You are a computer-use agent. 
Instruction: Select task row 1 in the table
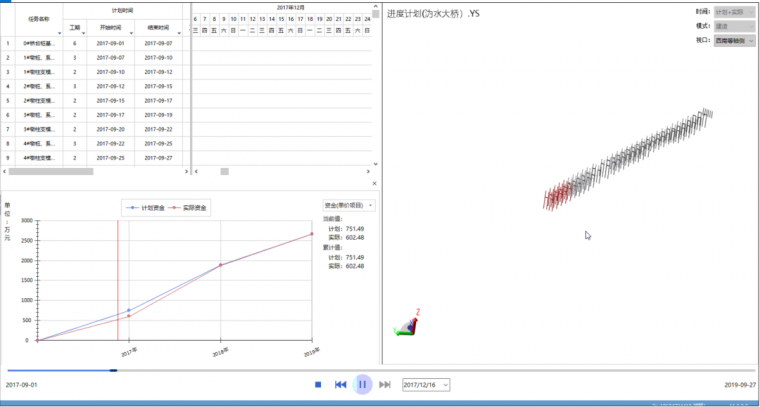39,44
